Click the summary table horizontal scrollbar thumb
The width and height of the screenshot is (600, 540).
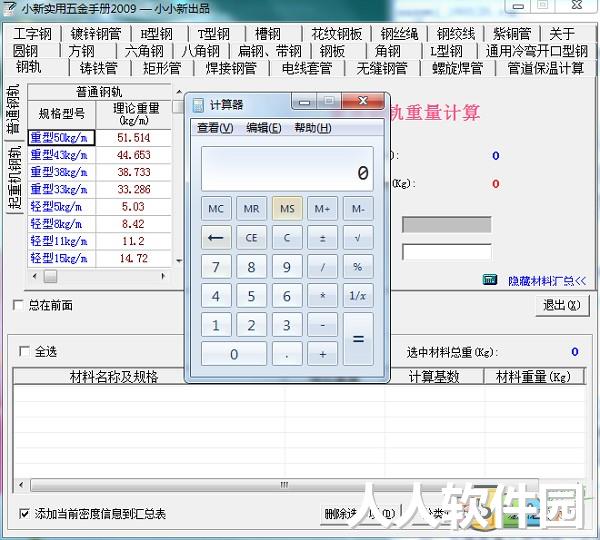[x=284, y=485]
